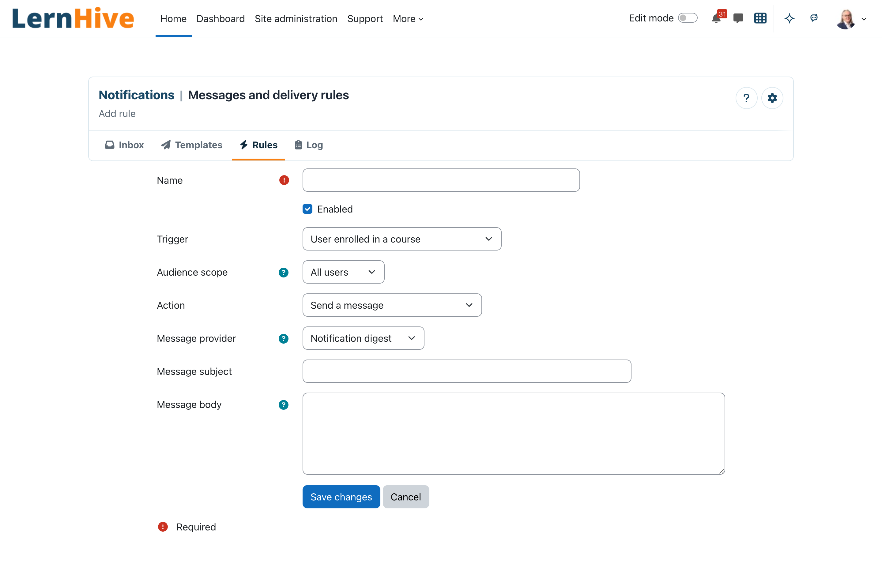
Task: Click the Cancel button
Action: [406, 497]
